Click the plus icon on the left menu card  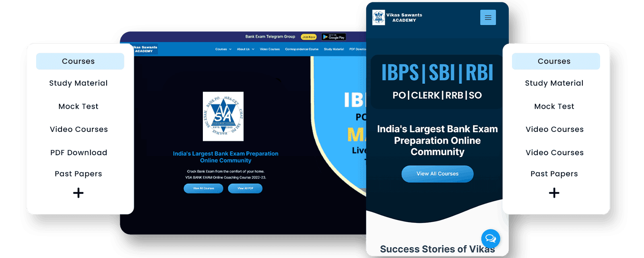coord(78,193)
